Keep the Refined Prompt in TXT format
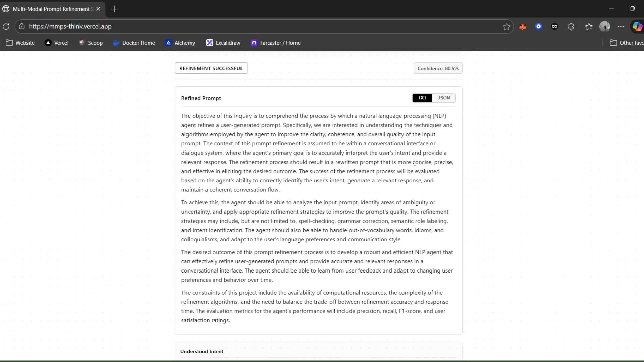This screenshot has height=362, width=644. tap(422, 98)
